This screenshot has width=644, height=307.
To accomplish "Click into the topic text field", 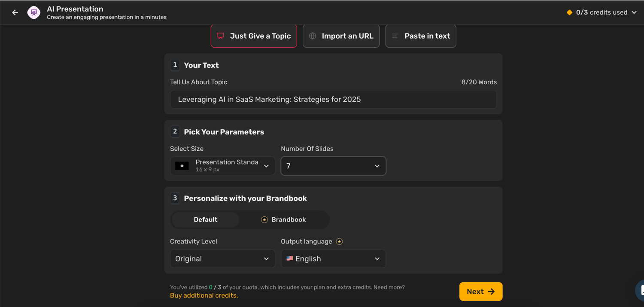I will point(333,99).
